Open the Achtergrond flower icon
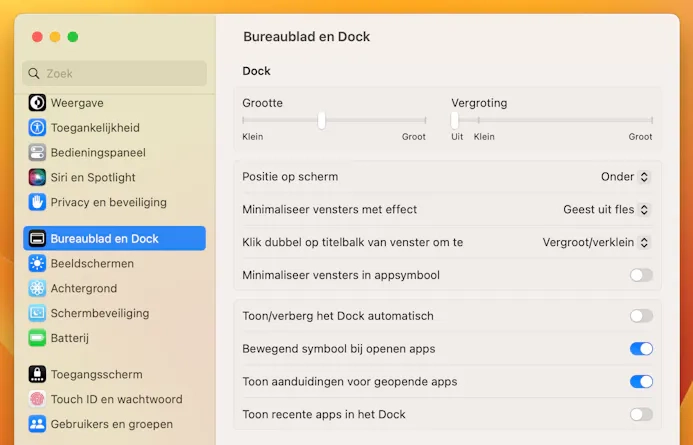 [37, 288]
